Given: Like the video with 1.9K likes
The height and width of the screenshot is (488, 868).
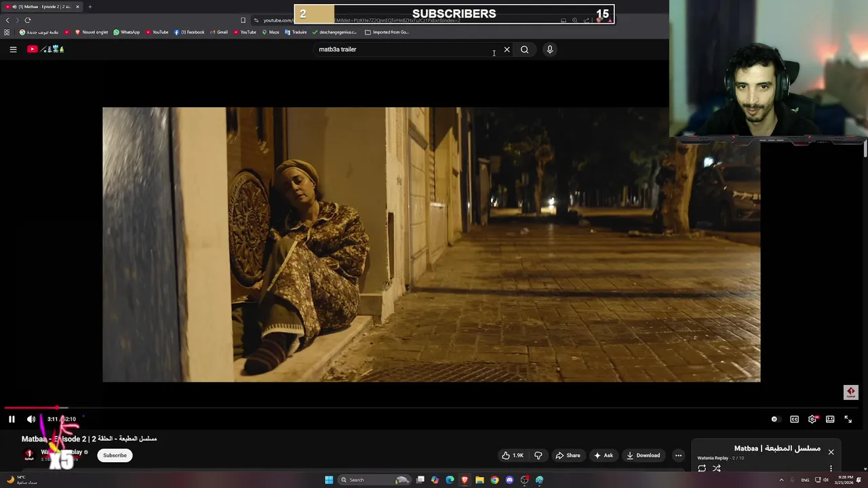Looking at the screenshot, I should point(512,455).
